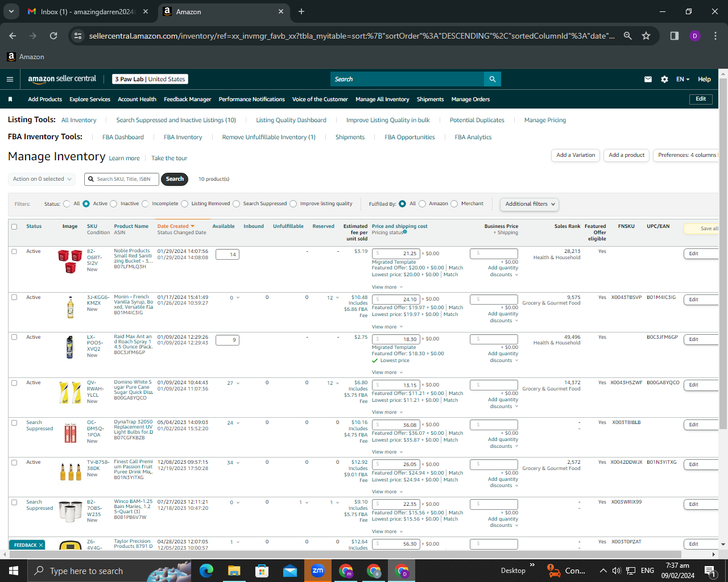Screen dimensions: 728x582
Task: Bookmark this page with the star icon
Action: pos(646,36)
